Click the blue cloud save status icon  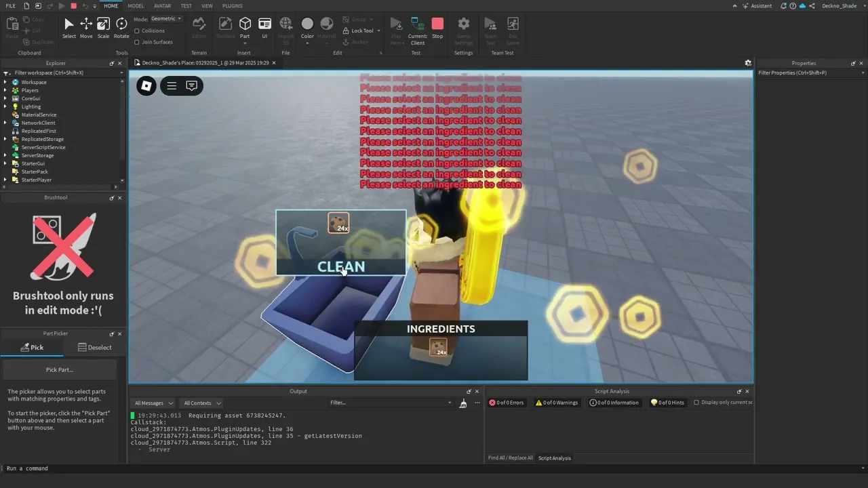(x=802, y=5)
